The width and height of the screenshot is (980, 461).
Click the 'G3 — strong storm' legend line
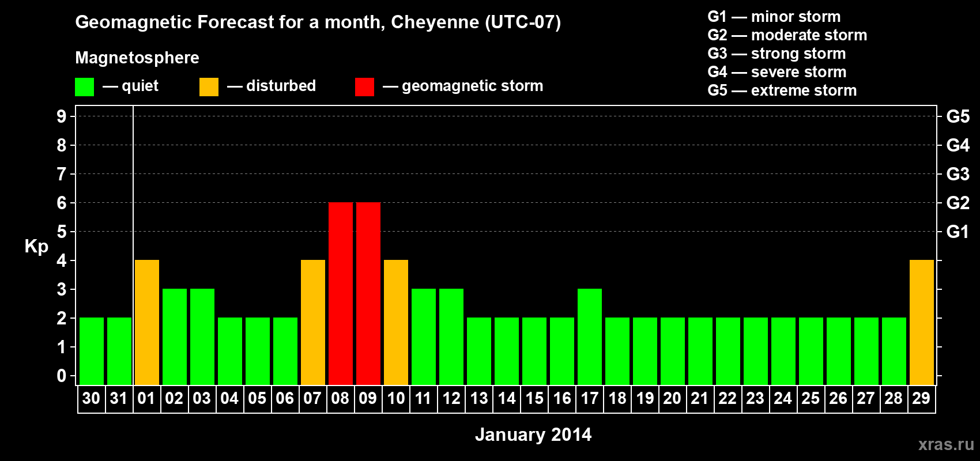tap(777, 54)
